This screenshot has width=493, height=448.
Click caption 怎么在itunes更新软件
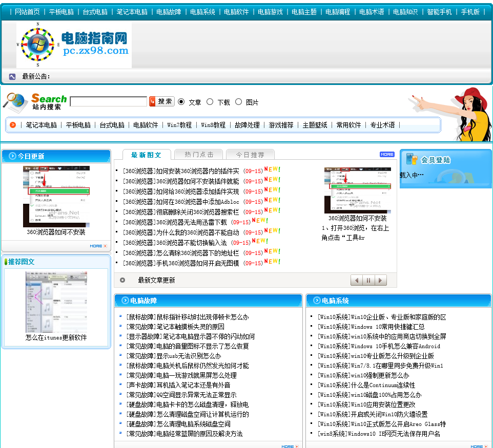(56, 337)
